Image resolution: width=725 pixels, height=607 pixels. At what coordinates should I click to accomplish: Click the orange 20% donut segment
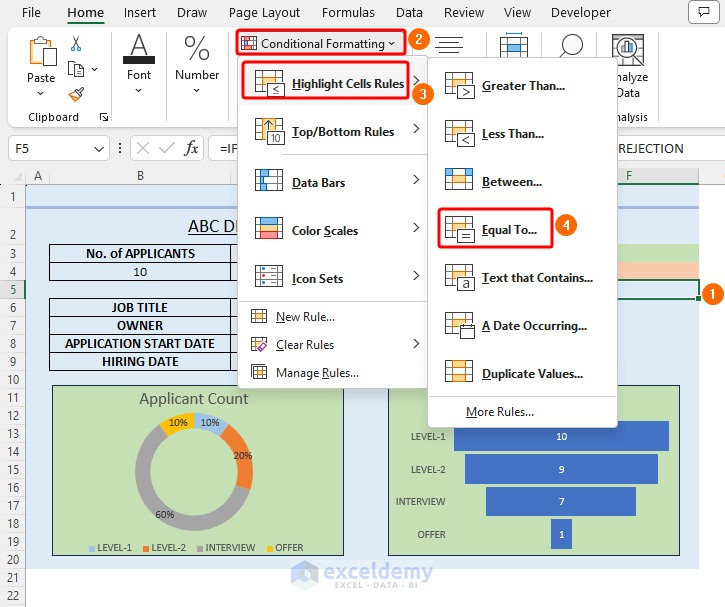(240, 459)
